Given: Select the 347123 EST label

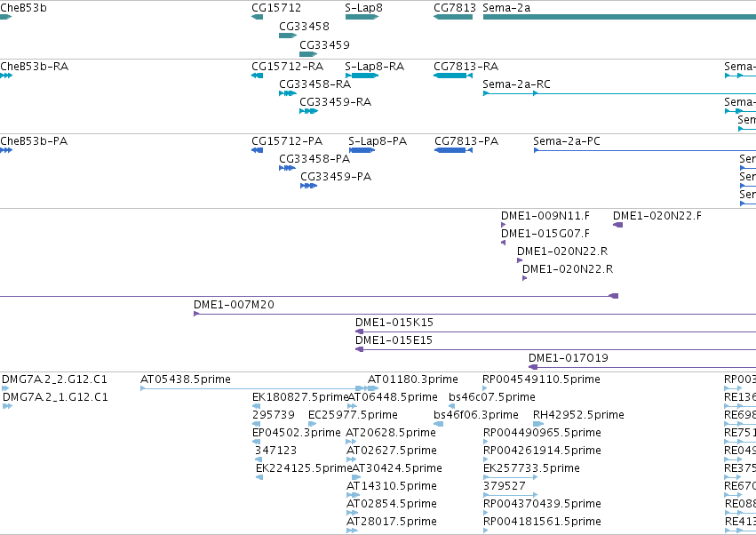Looking at the screenshot, I should (275, 451).
